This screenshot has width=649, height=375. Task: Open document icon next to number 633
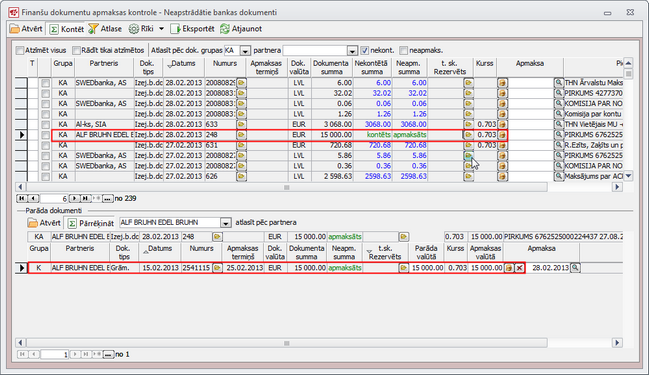(241, 125)
